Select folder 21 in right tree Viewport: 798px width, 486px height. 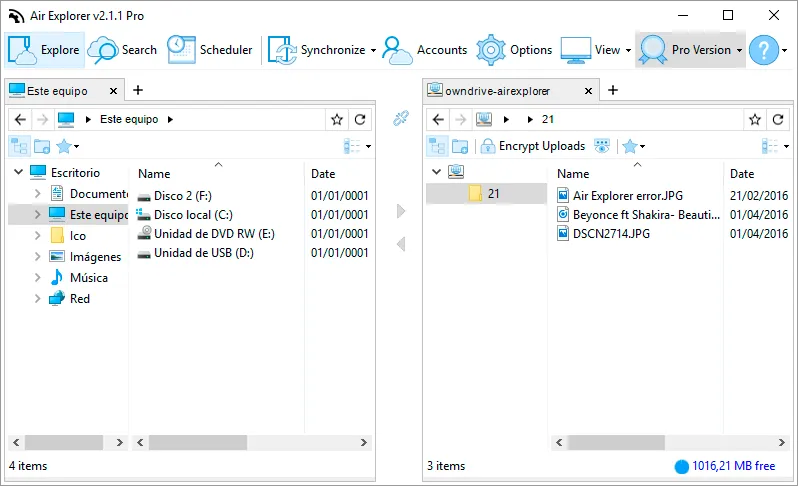486,193
